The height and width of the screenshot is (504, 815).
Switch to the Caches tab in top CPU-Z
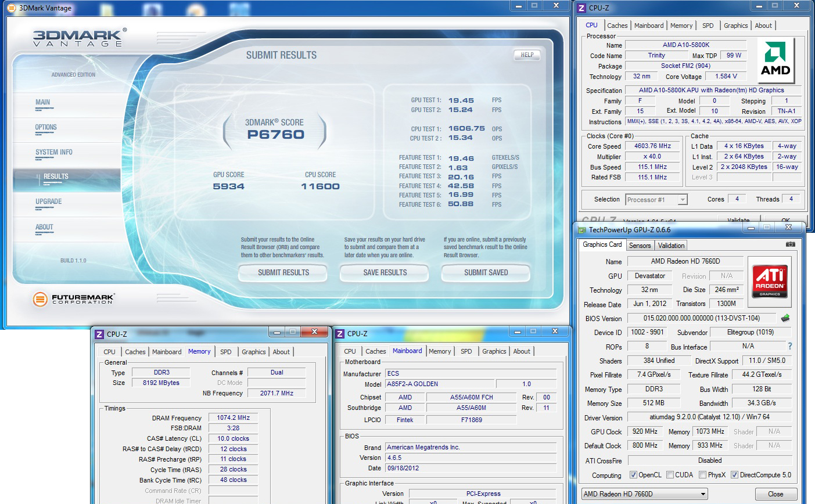tap(617, 26)
